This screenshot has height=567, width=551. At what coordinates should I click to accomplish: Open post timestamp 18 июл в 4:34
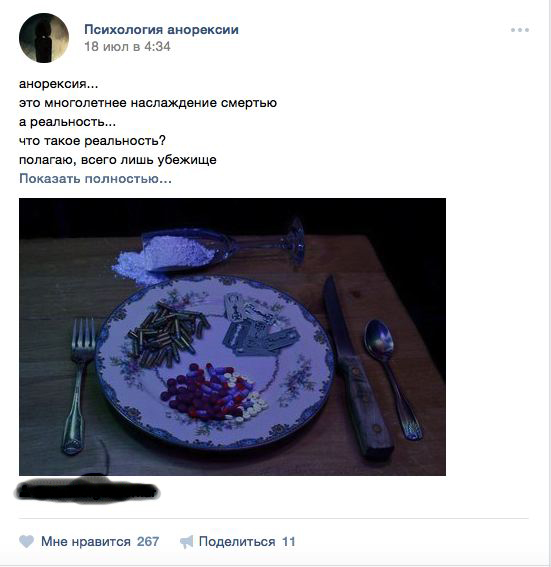pos(127,47)
